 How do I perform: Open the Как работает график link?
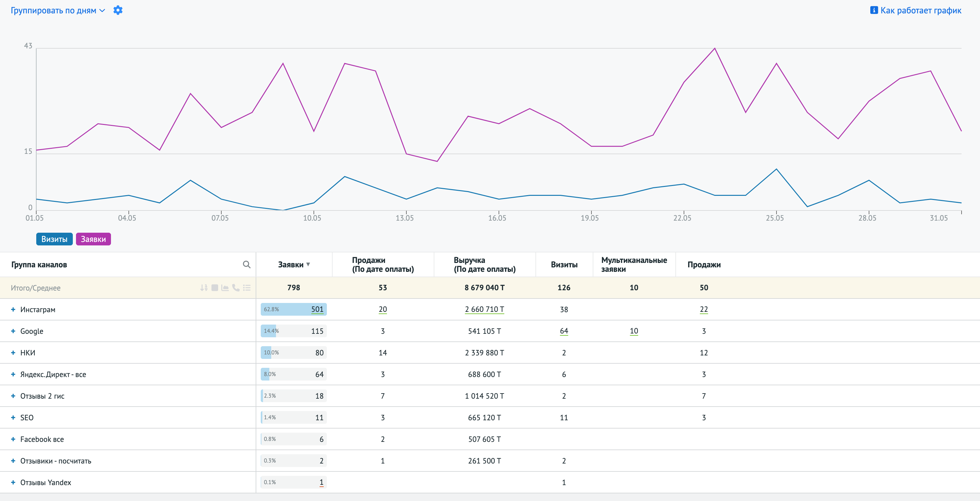click(921, 10)
